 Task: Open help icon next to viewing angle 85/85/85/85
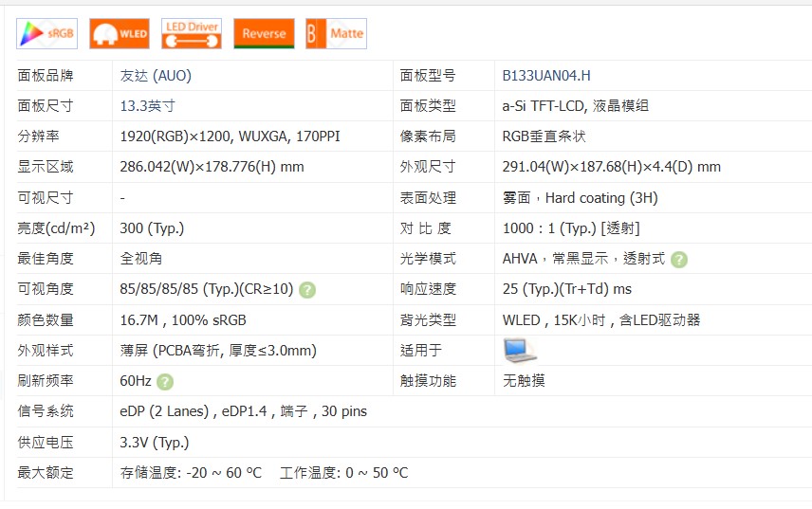(x=307, y=290)
